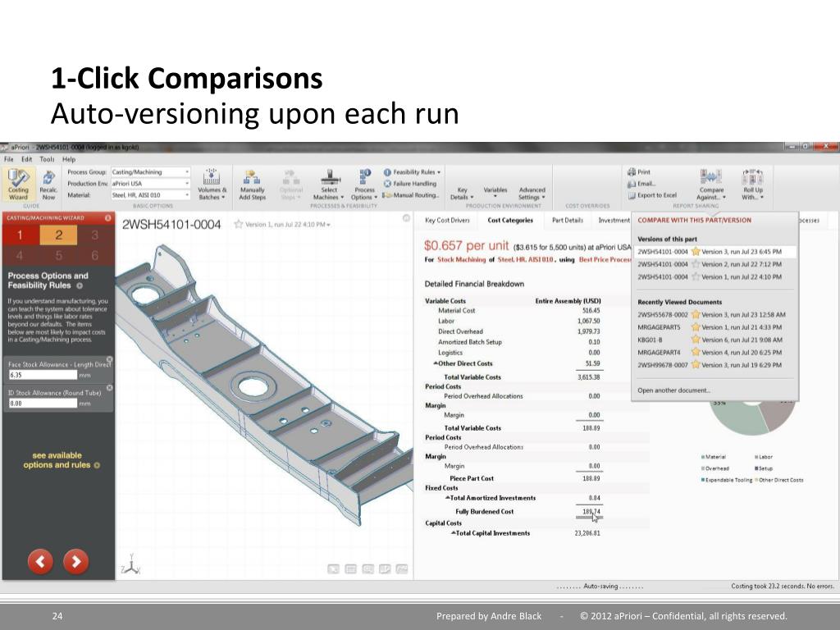
Task: Open the Process Group dropdown
Action: (x=151, y=172)
